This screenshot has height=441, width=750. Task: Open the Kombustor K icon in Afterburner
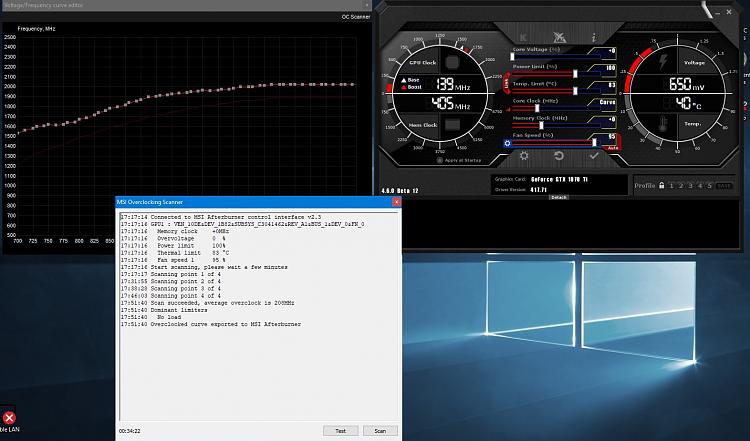[x=524, y=37]
